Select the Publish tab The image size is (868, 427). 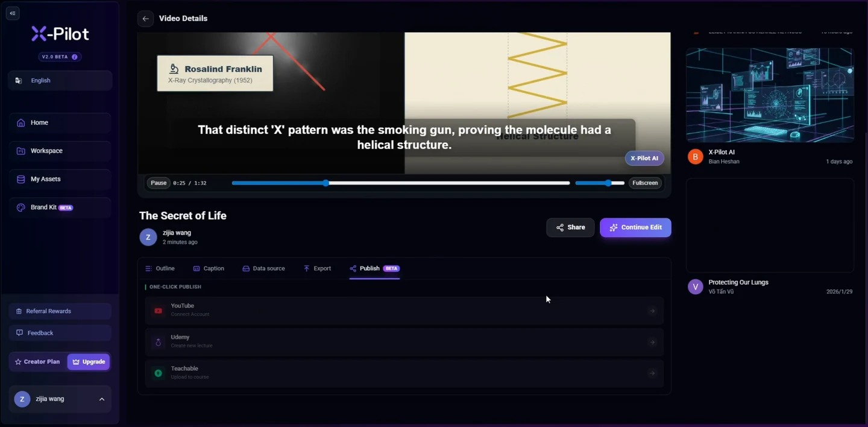[374, 268]
